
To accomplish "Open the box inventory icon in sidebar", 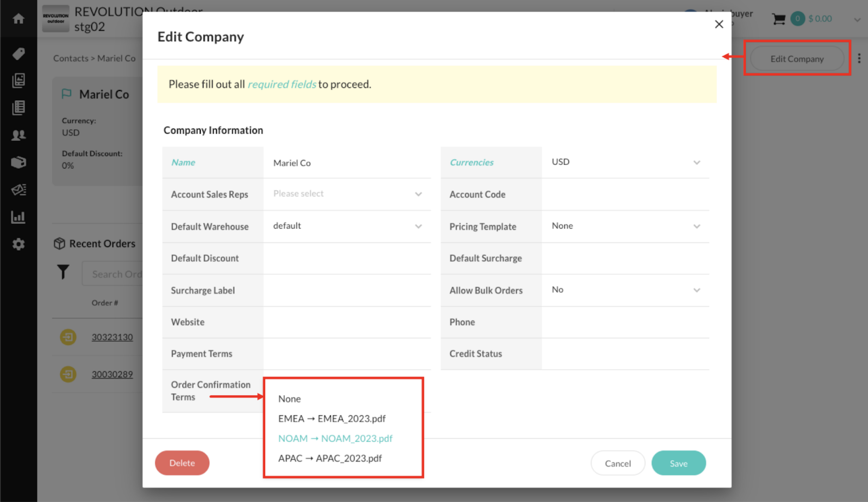I will (19, 162).
